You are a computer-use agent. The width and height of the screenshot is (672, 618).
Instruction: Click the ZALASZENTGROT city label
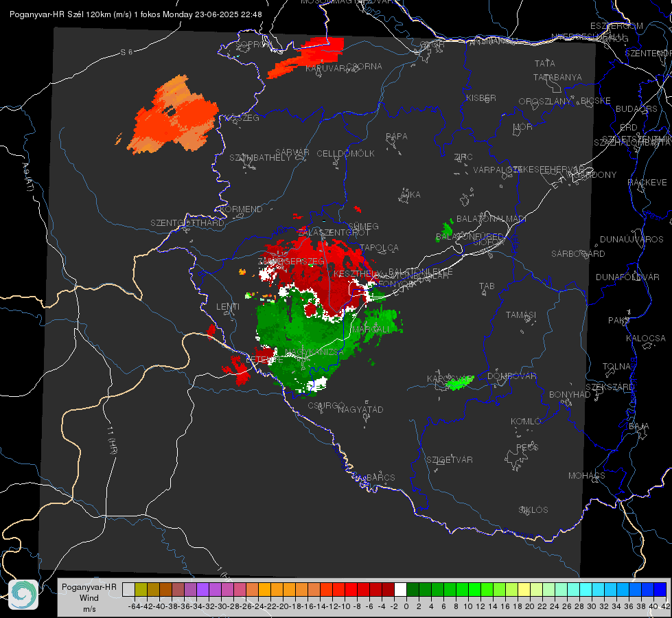[334, 233]
